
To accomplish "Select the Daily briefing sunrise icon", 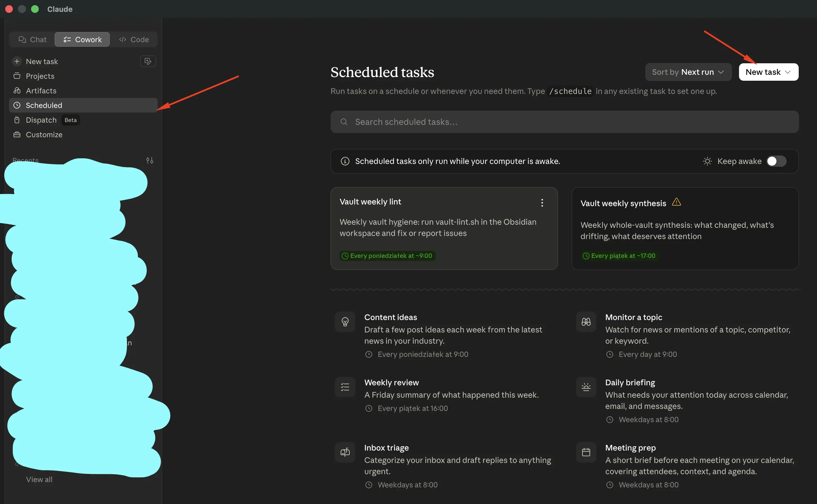I will point(586,387).
